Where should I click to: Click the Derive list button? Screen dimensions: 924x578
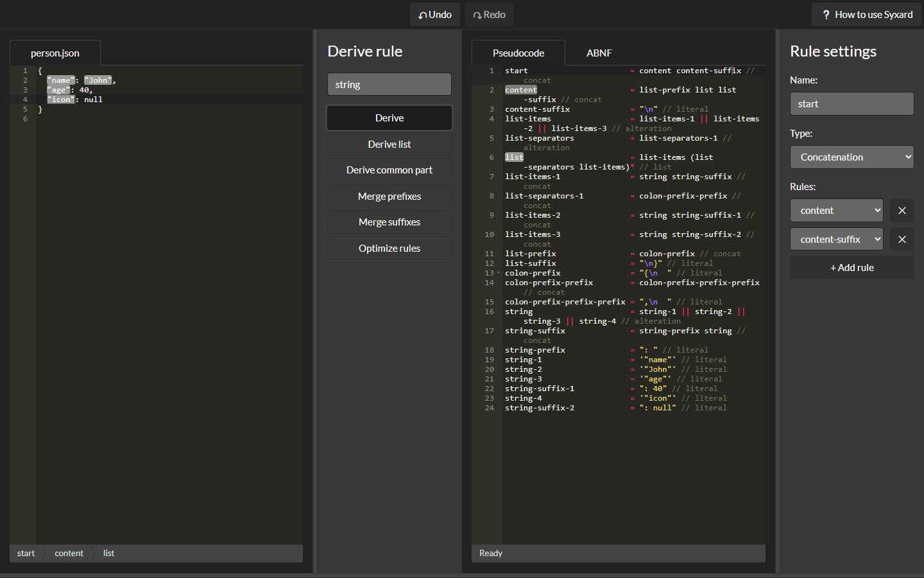(389, 144)
